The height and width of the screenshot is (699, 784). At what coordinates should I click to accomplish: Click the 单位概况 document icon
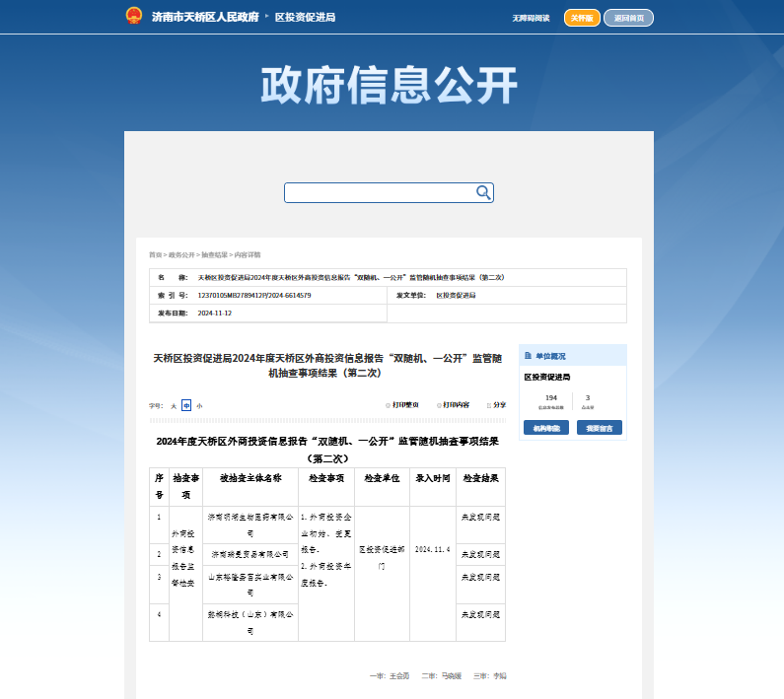pos(528,356)
